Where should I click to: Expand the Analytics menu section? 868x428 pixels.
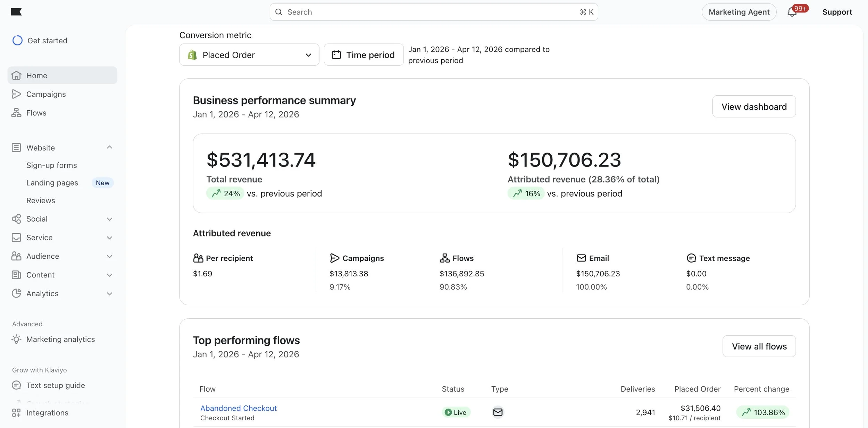coord(109,294)
